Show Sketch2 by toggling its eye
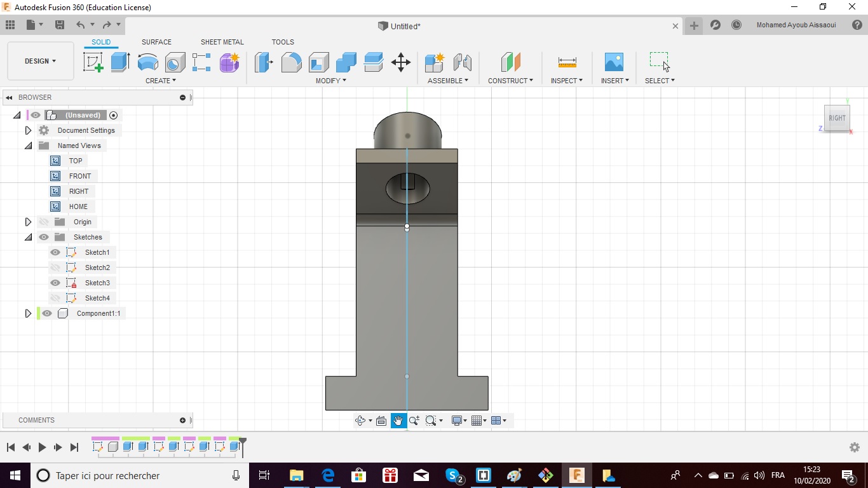The height and width of the screenshot is (488, 868). tap(55, 268)
